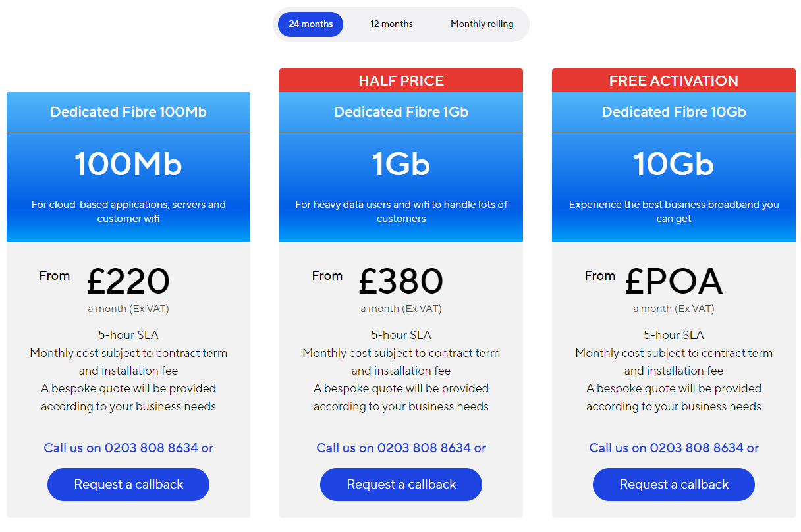This screenshot has width=801, height=532.
Task: Click the large 10Gb speed heading
Action: pos(674,164)
